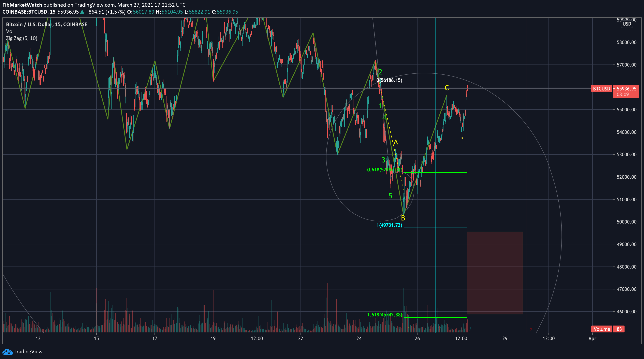Click the 48000.00 price axis label
This screenshot has width=644, height=359.
pyautogui.click(x=627, y=267)
